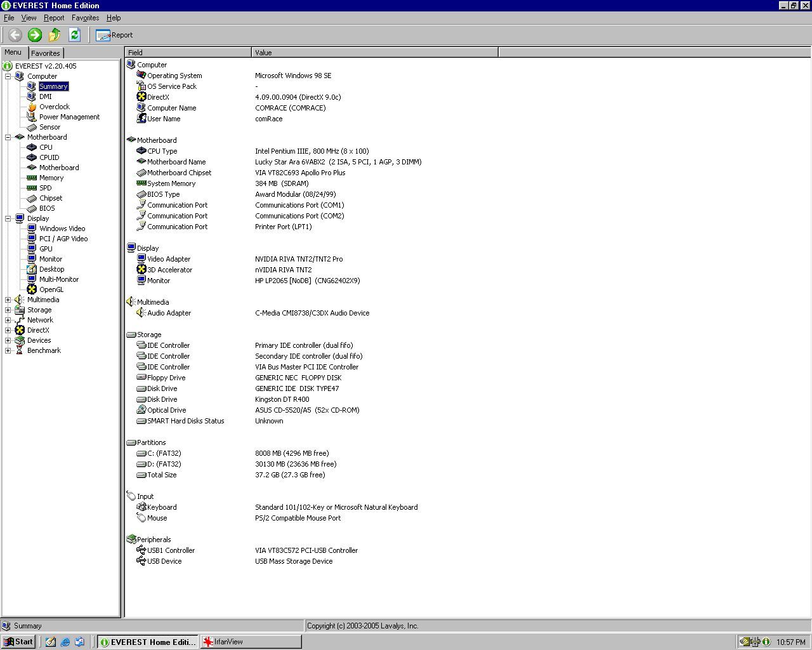Screen dimensions: 812x650
Task: Open CPUID in the Motherboard branch
Action: 49,157
